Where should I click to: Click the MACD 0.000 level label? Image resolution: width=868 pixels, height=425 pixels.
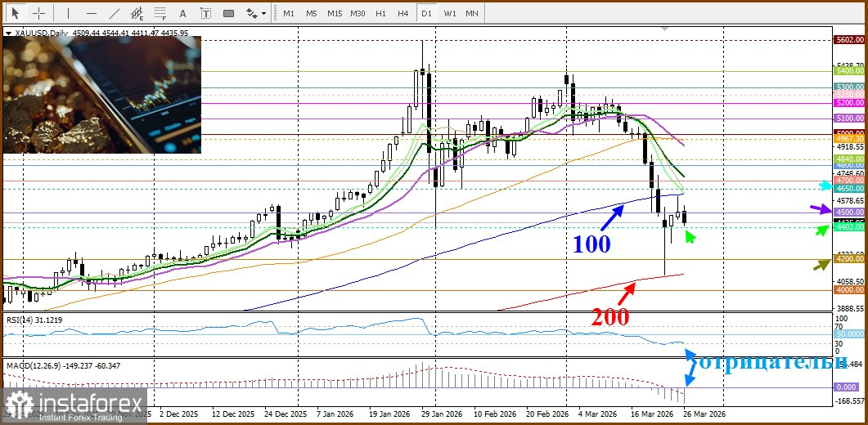pos(847,387)
